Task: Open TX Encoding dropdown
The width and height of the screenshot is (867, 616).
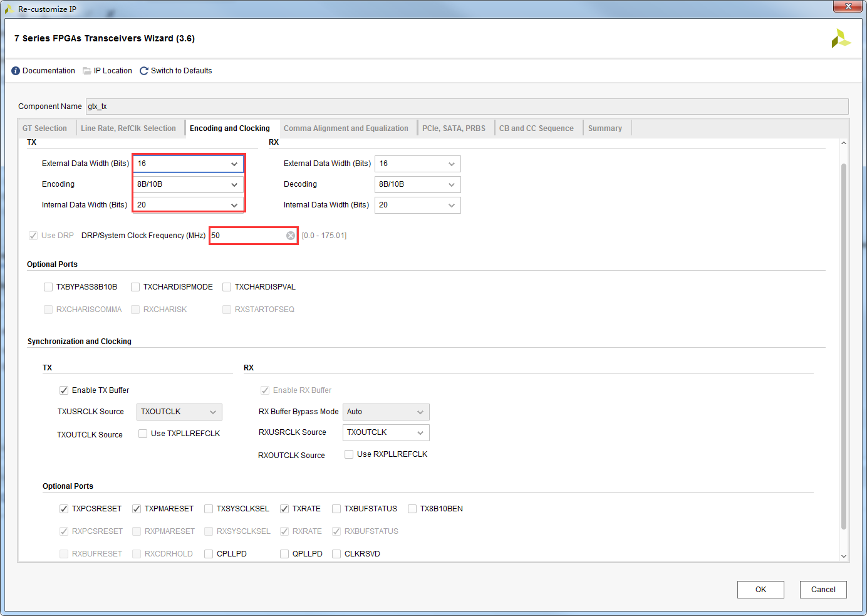Action: (188, 184)
